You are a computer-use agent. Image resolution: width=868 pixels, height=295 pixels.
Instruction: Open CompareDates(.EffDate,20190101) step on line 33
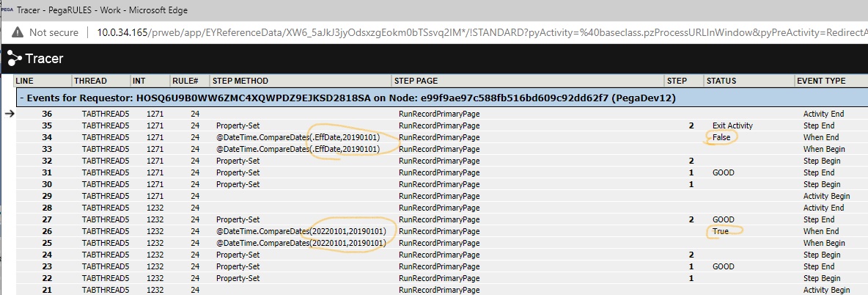298,149
